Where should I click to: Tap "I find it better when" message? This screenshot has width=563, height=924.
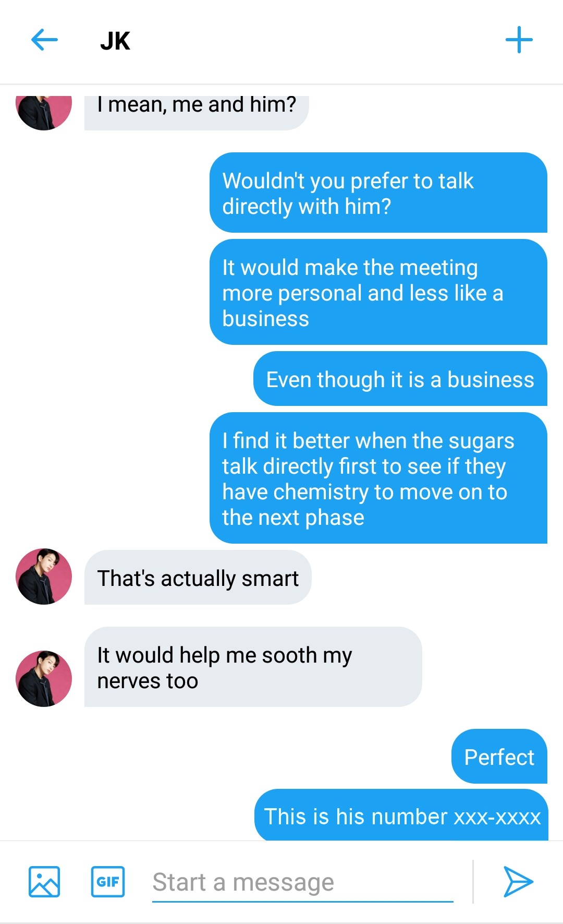point(378,478)
